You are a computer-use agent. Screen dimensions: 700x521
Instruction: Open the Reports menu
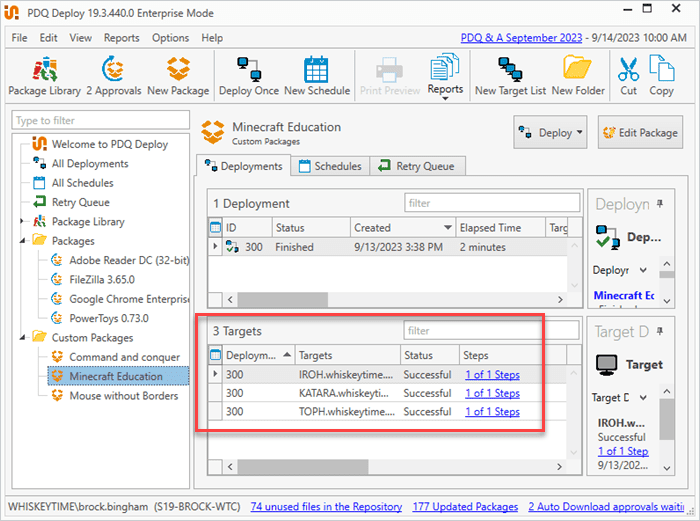click(x=121, y=38)
